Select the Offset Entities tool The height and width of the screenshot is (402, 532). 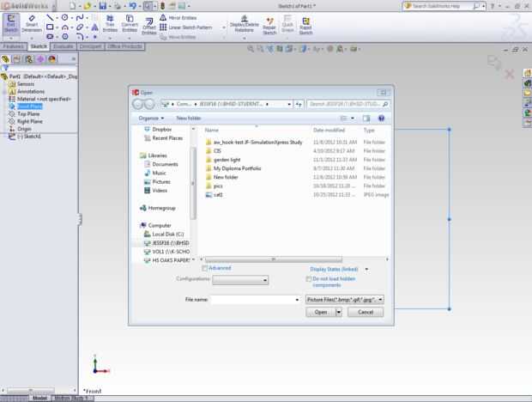pos(149,27)
